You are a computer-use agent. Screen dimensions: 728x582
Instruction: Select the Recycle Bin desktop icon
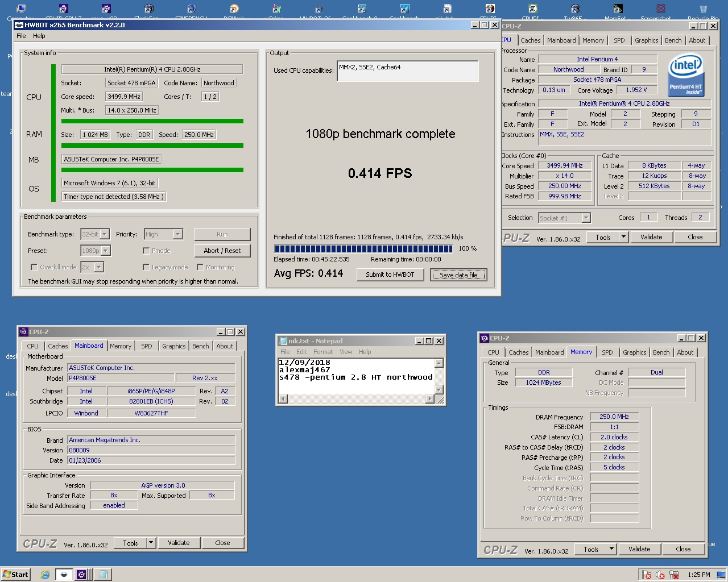click(x=703, y=9)
